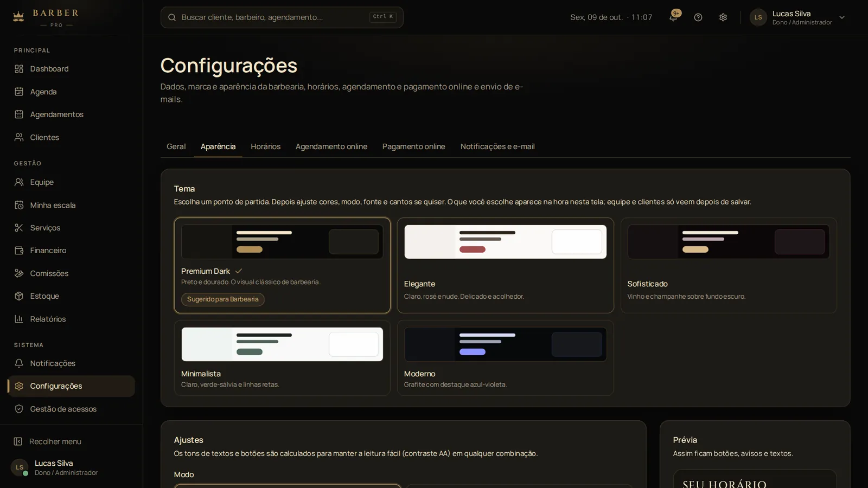The height and width of the screenshot is (488, 868).
Task: Open Minha escala via its clock-calendar icon
Action: pyautogui.click(x=19, y=205)
